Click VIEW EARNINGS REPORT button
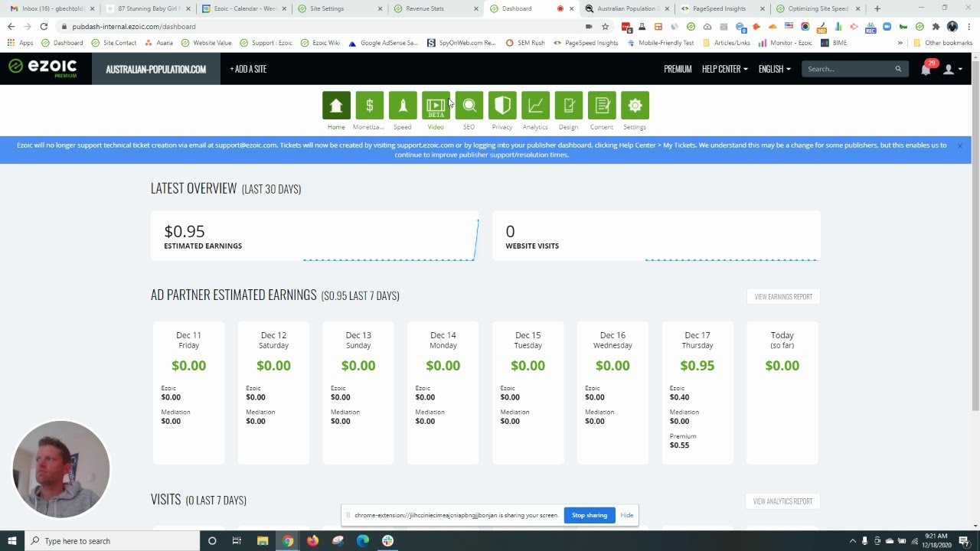The image size is (980, 551). (782, 296)
